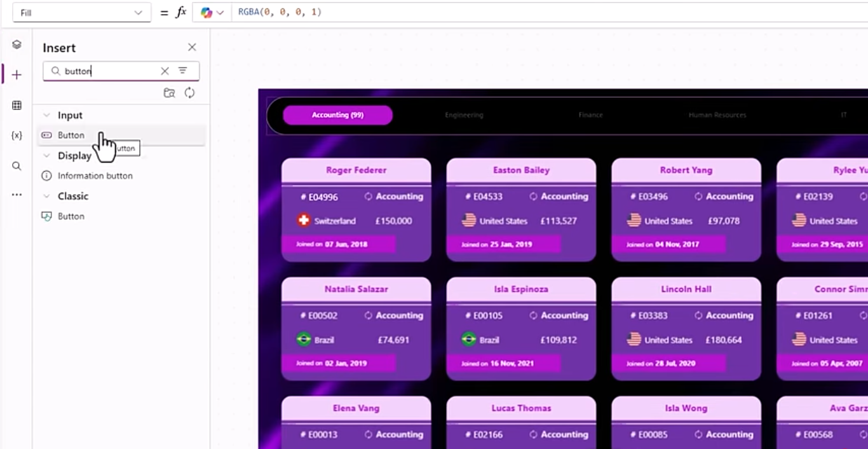Insert the Information button control
Viewport: 868px width, 449px height.
[x=95, y=176]
